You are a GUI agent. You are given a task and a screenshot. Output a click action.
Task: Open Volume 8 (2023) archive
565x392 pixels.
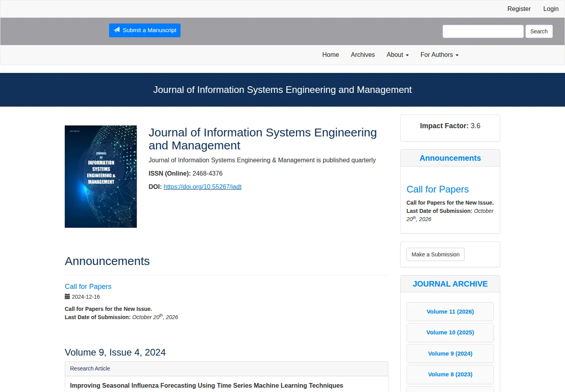450,374
